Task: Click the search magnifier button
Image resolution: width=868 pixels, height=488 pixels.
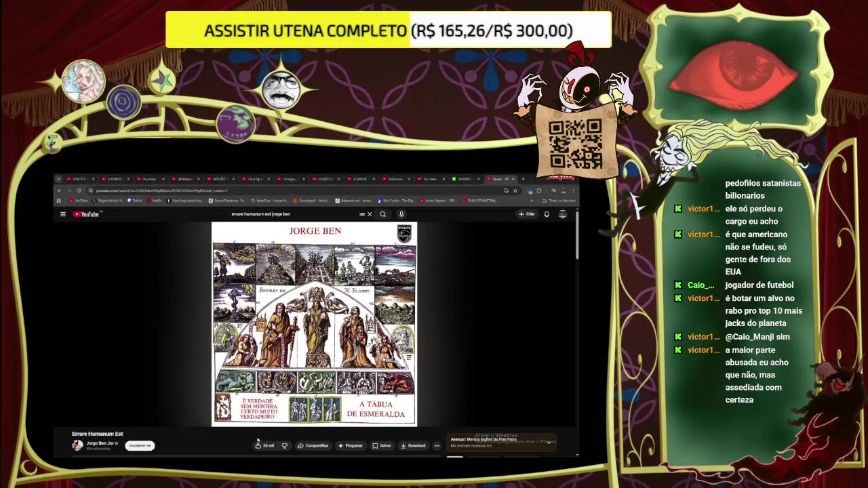Action: [x=383, y=214]
